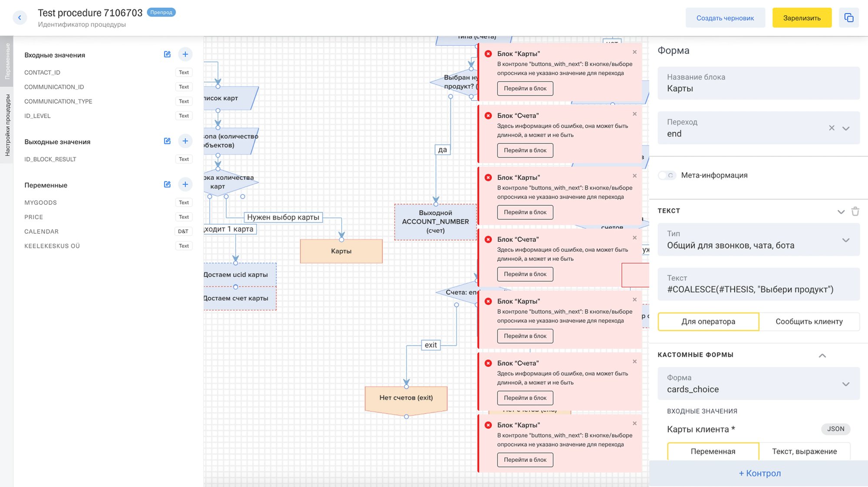The width and height of the screenshot is (868, 487).
Task: Select the orange Карты block on canvas
Action: (x=341, y=251)
